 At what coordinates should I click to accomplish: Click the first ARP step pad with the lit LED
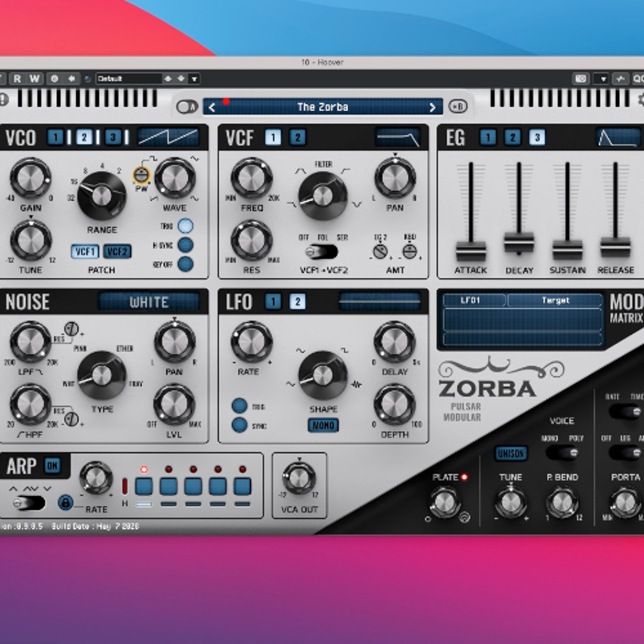click(144, 487)
